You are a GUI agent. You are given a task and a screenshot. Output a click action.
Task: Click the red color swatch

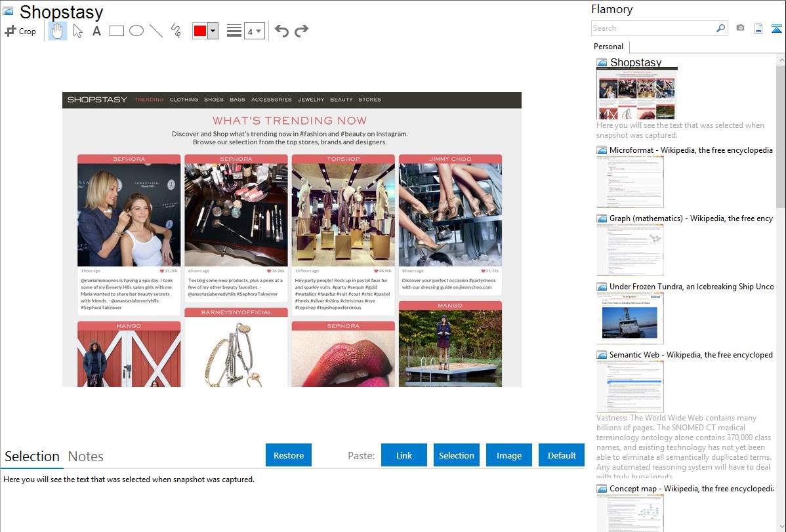point(200,31)
